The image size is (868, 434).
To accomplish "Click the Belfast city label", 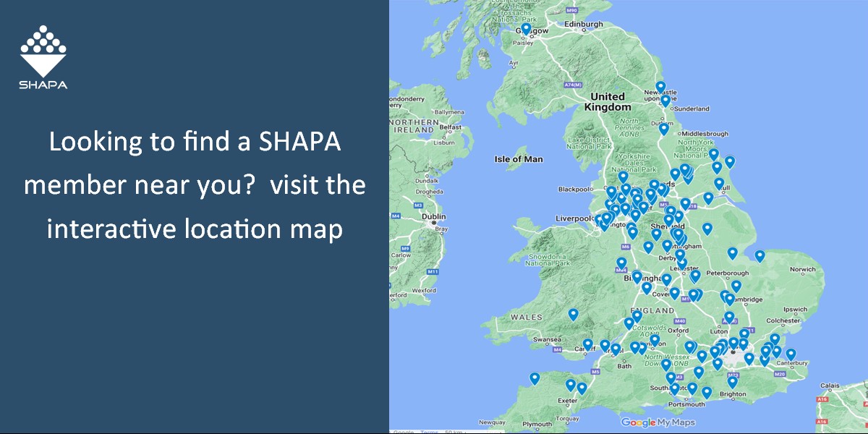I will point(450,127).
